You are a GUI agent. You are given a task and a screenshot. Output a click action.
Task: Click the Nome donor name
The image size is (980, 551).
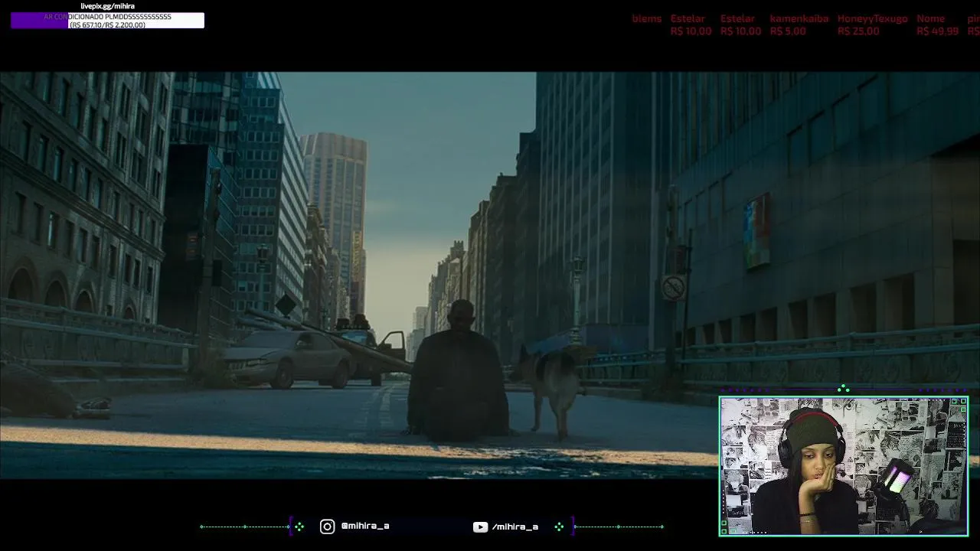coord(930,18)
